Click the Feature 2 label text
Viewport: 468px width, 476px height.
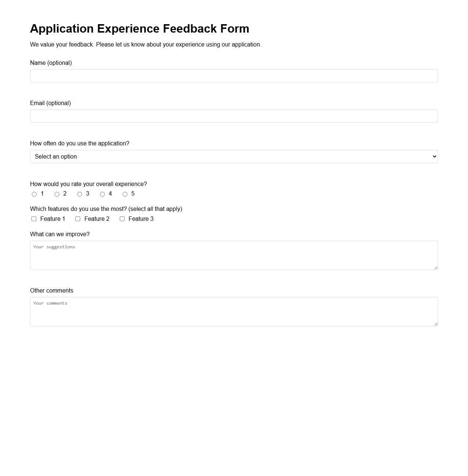(x=97, y=219)
